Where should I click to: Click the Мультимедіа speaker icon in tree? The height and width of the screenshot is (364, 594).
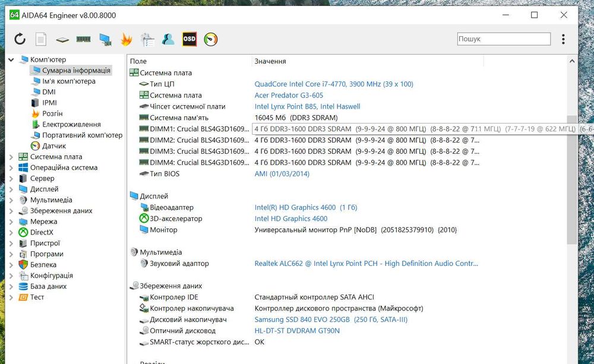[x=23, y=200]
